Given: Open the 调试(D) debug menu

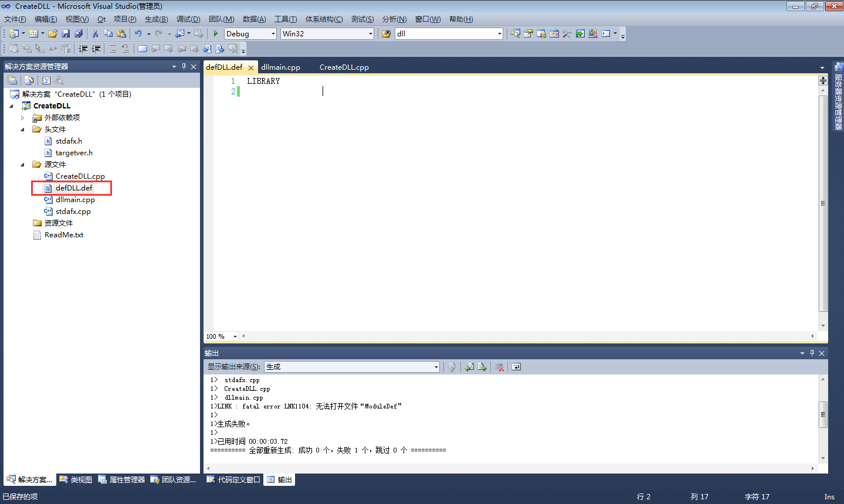Looking at the screenshot, I should pos(188,19).
